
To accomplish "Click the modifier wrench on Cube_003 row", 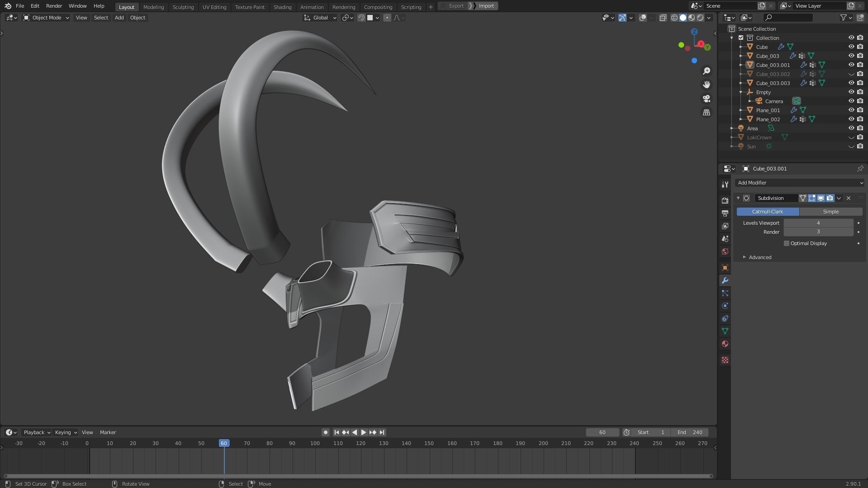I will coord(792,56).
